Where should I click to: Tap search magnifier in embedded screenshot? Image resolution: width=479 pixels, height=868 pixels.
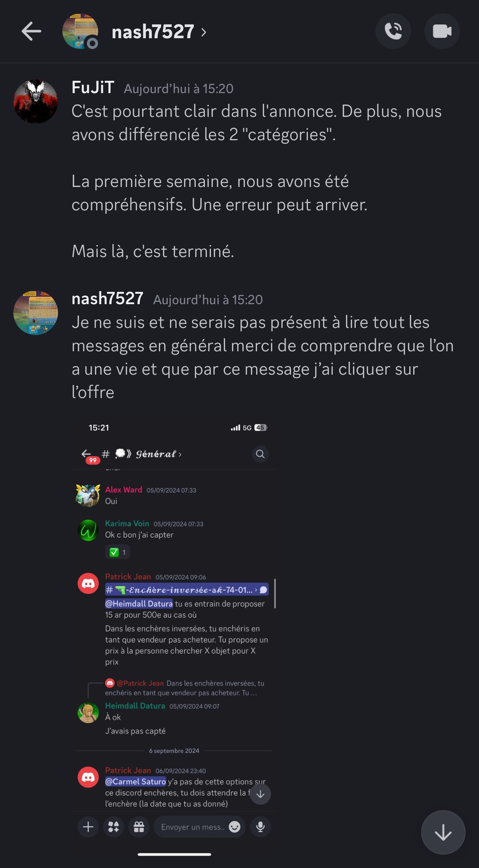click(x=260, y=454)
